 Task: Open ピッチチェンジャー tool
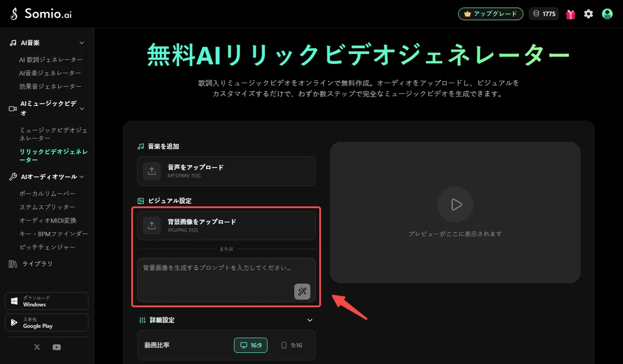pos(47,248)
